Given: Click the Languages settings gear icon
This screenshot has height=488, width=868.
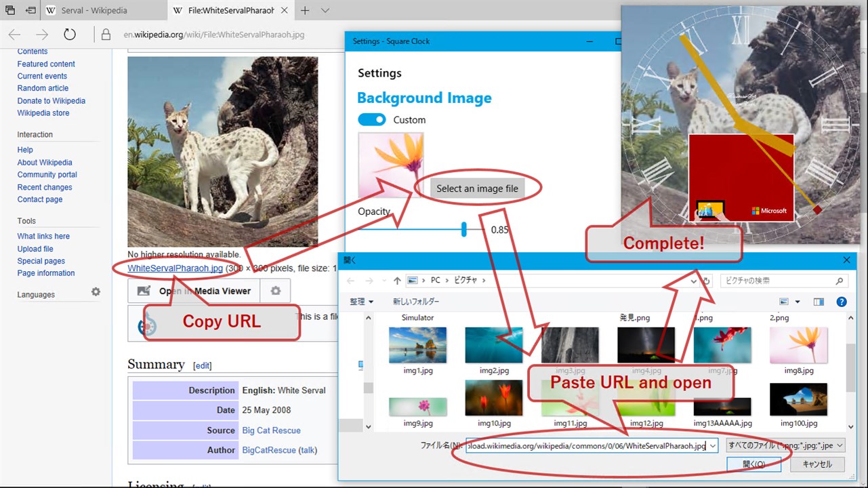Looking at the screenshot, I should pos(96,292).
